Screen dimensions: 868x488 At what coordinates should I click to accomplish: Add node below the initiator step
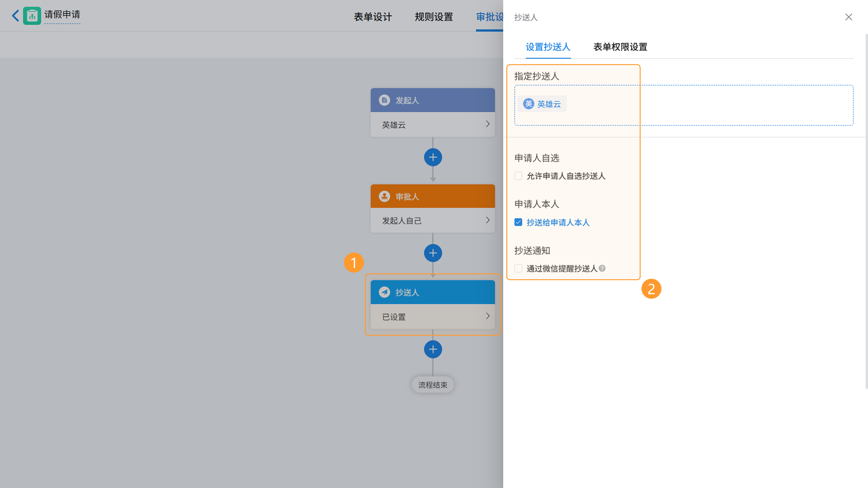coord(433,157)
